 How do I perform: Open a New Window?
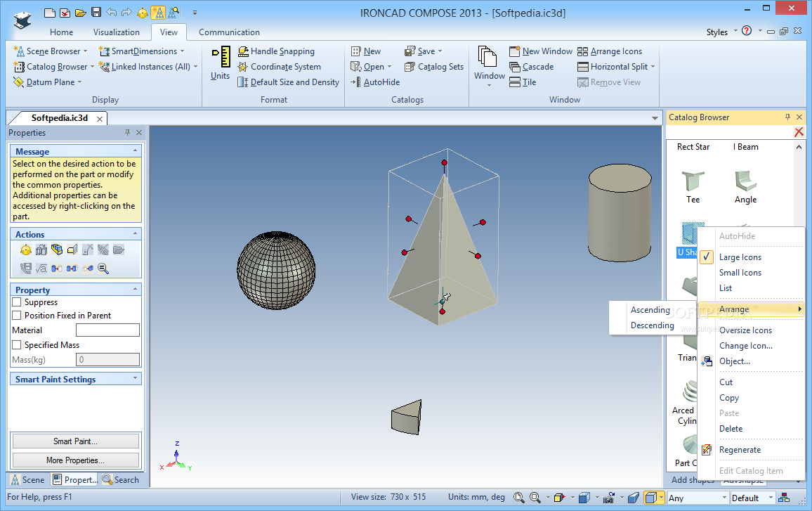541,51
